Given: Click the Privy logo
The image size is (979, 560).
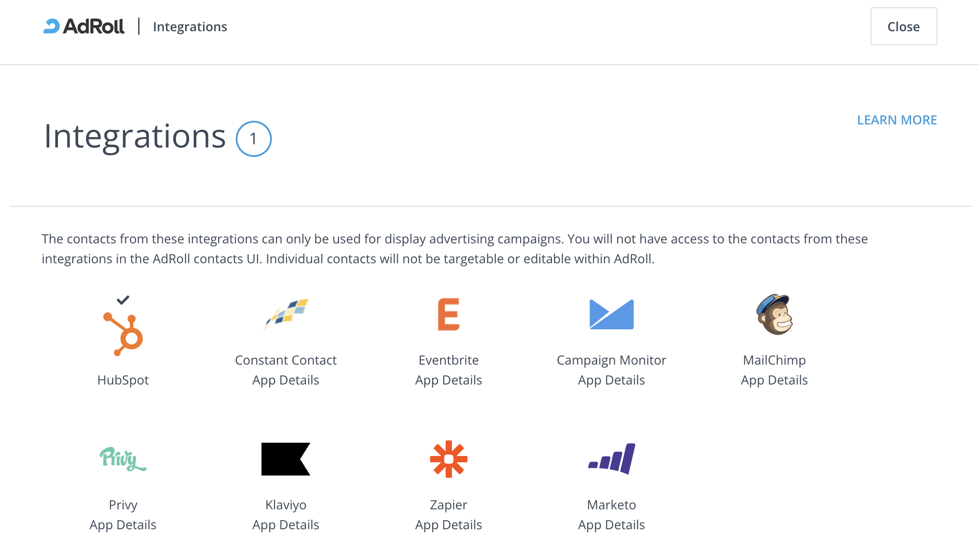Looking at the screenshot, I should click(123, 459).
